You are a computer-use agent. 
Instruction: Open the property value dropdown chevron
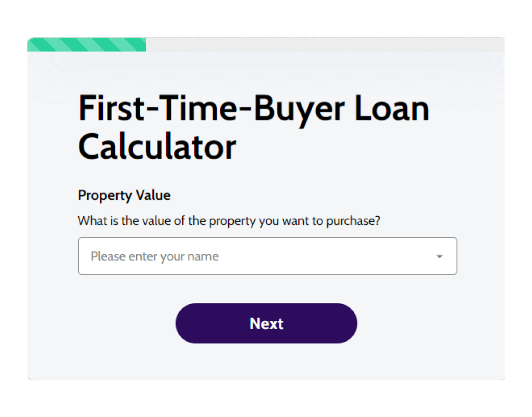pos(439,256)
